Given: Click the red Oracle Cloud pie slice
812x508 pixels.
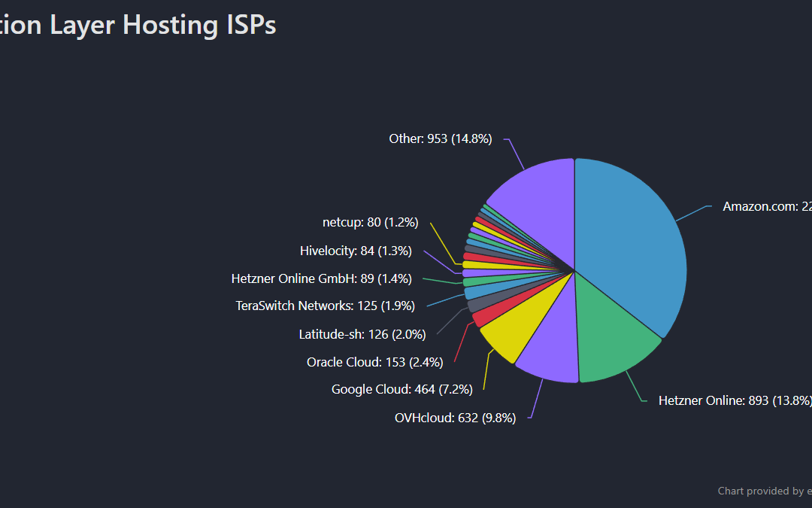Looking at the screenshot, I should pos(481,317).
